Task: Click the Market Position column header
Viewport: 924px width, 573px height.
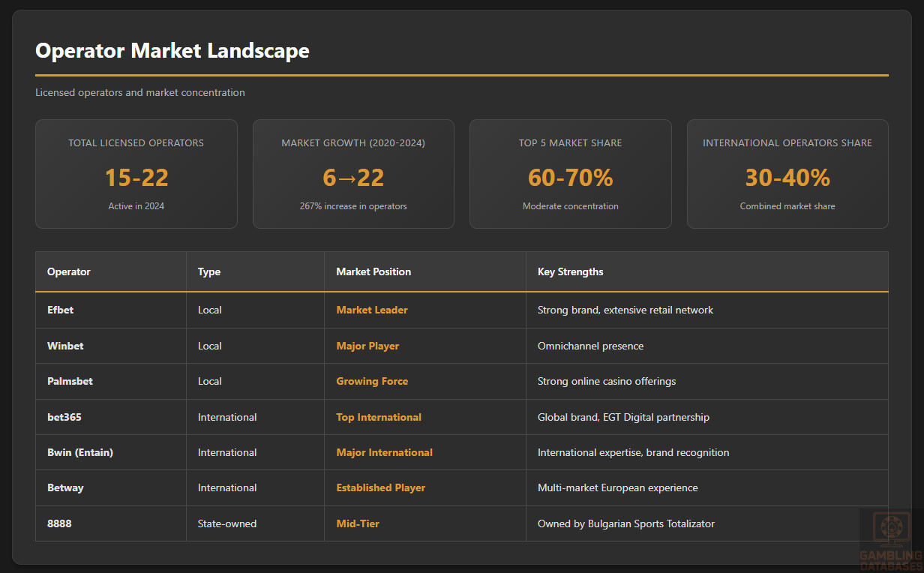Action: [x=373, y=271]
